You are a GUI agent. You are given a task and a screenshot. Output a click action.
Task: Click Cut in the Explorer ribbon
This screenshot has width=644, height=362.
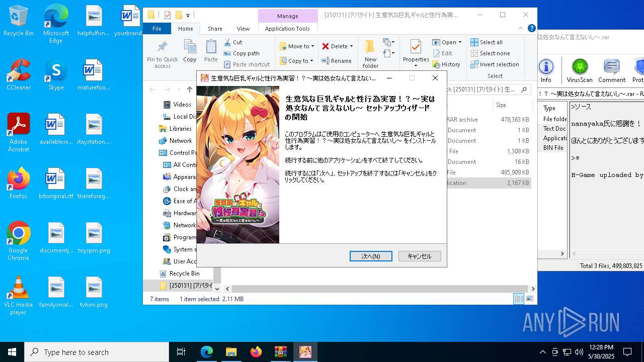point(233,42)
